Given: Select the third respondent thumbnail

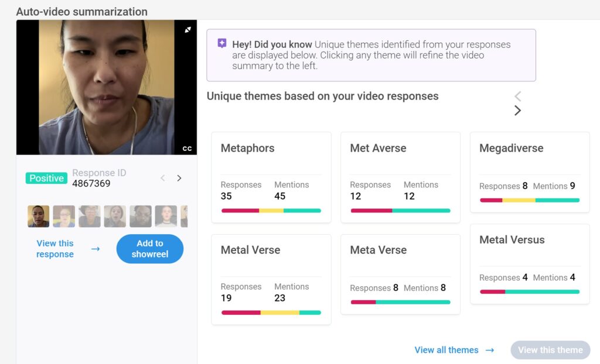Looking at the screenshot, I should [x=90, y=217].
